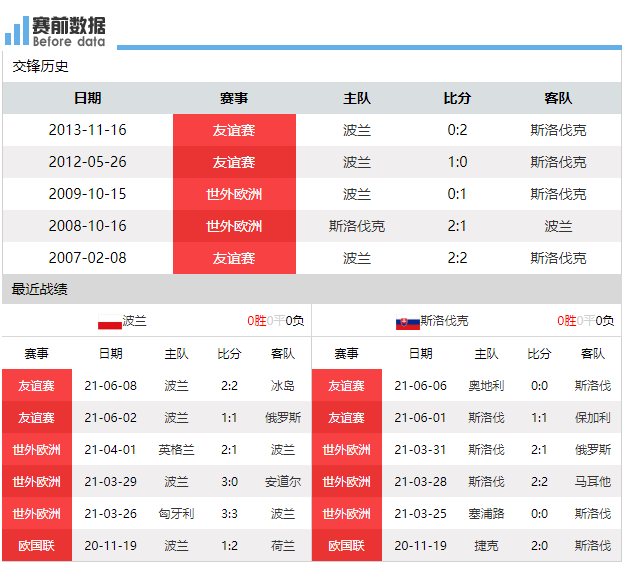Click the 世外欧洲 tag in the 2008-10-16 row
Viewport: 622px width, 562px height.
tap(234, 226)
